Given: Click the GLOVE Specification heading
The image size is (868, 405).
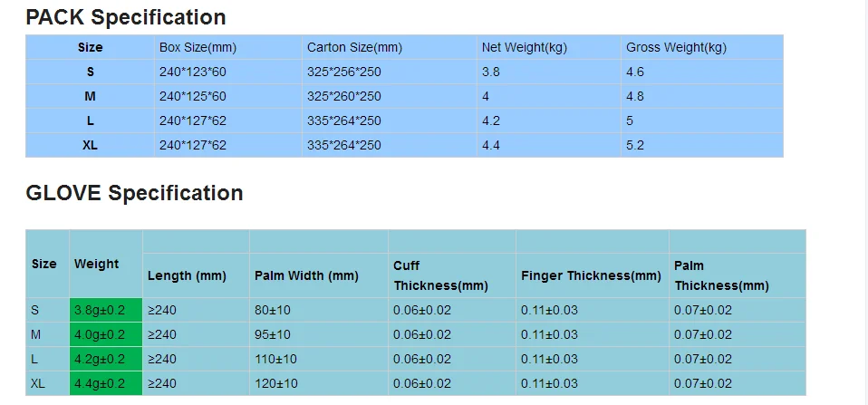Looking at the screenshot, I should (x=134, y=193).
